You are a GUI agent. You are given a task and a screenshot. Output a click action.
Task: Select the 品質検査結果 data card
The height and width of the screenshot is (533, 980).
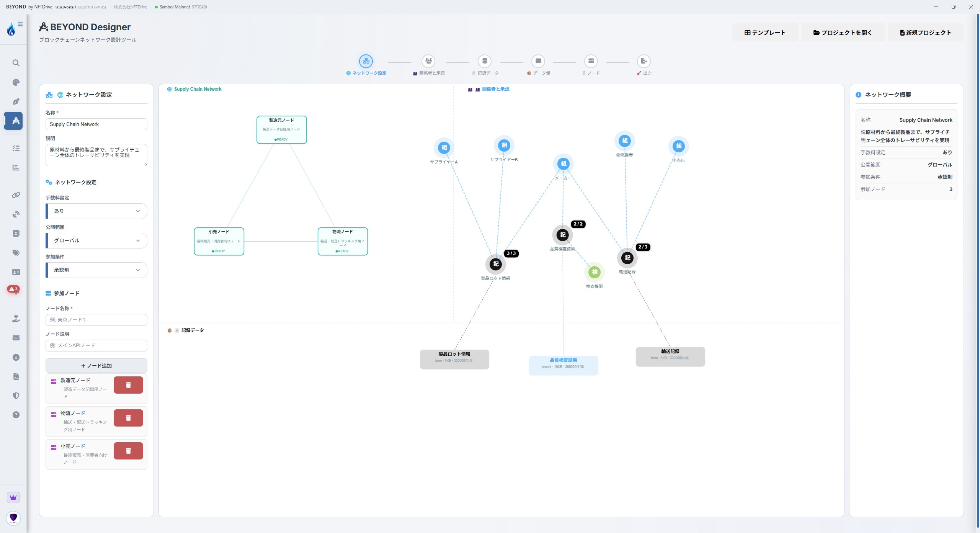[563, 365]
